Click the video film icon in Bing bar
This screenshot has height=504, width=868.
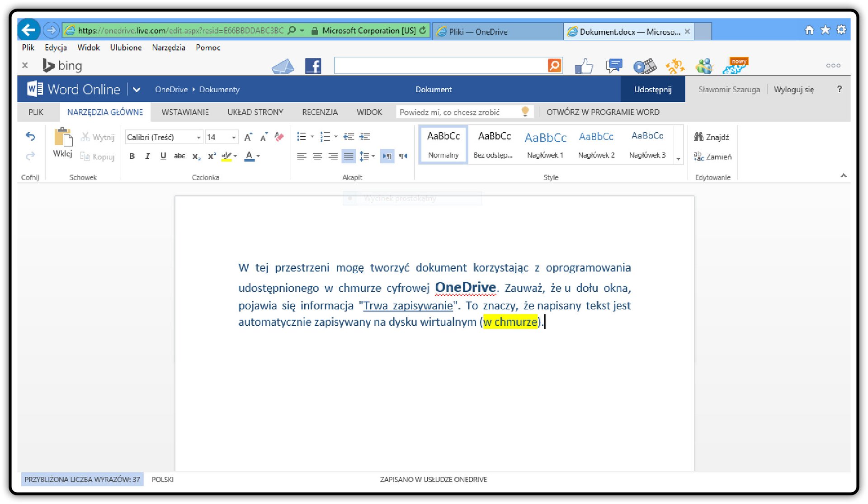[x=645, y=67]
